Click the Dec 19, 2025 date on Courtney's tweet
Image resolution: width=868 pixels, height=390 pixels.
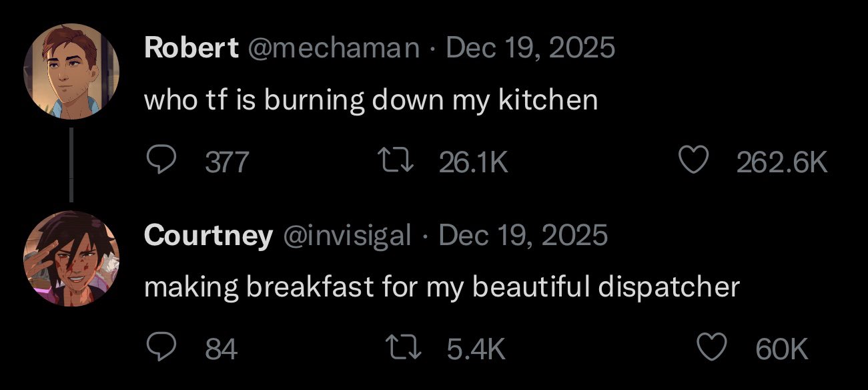coord(524,235)
